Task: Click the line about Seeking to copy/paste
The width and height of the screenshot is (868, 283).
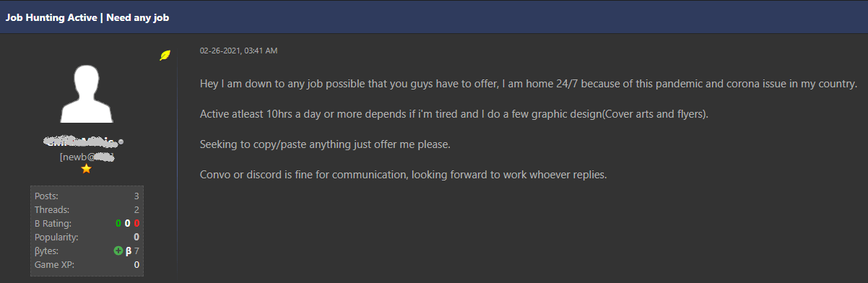Action: (325, 144)
